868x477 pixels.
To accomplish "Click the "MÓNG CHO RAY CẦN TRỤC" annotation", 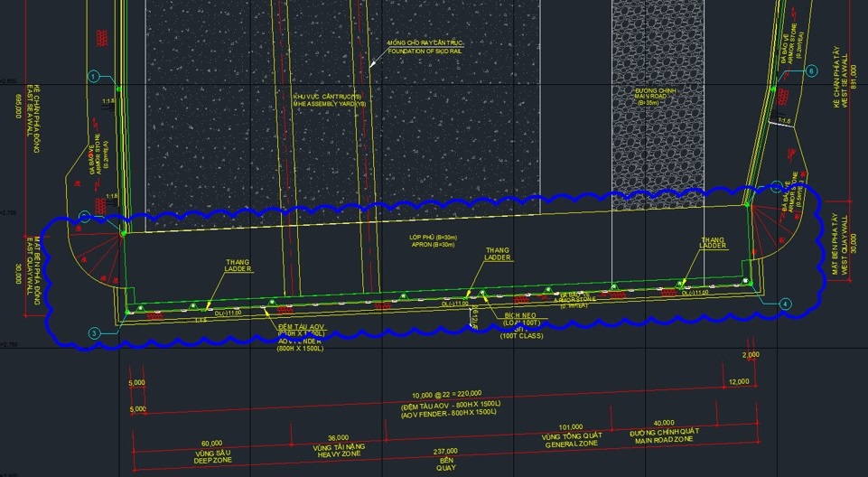I will coord(425,42).
